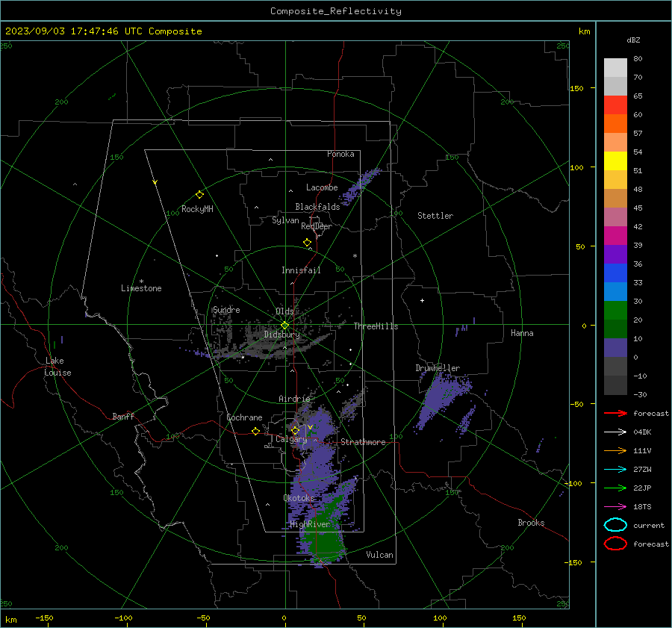The height and width of the screenshot is (628, 672).
Task: Click the Ponoka label
Action: pyautogui.click(x=340, y=154)
